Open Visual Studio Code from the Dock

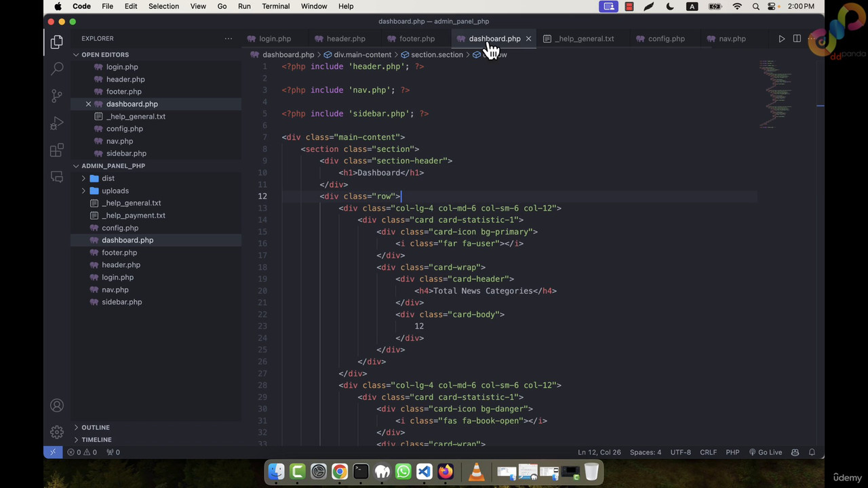[425, 472]
